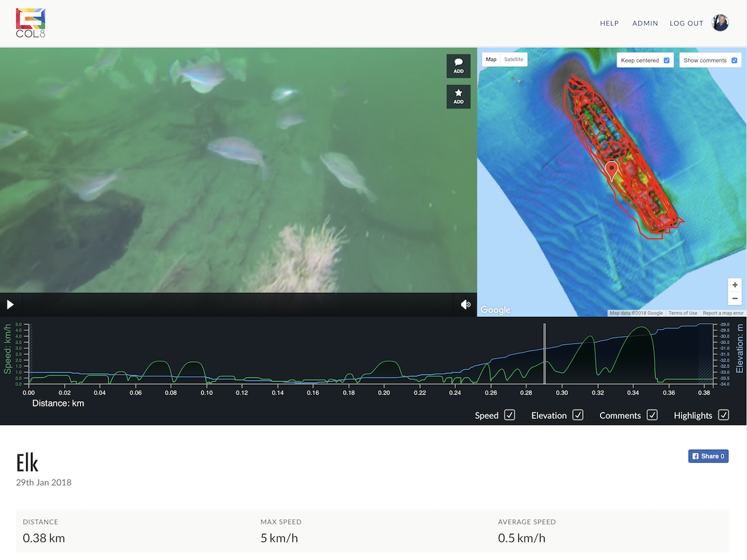Open the user profile avatar
Viewport: 747px width, 560px height.
[721, 23]
